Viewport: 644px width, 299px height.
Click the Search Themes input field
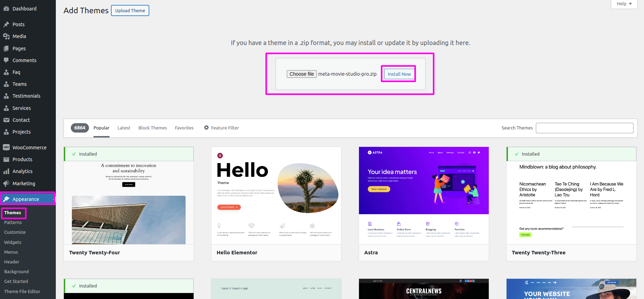[x=584, y=128]
